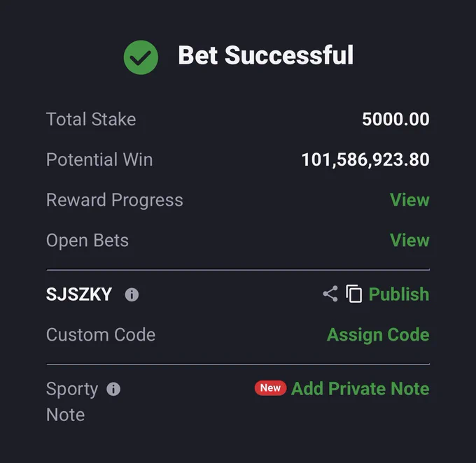Select the 5000.00 total stake amount

(395, 119)
